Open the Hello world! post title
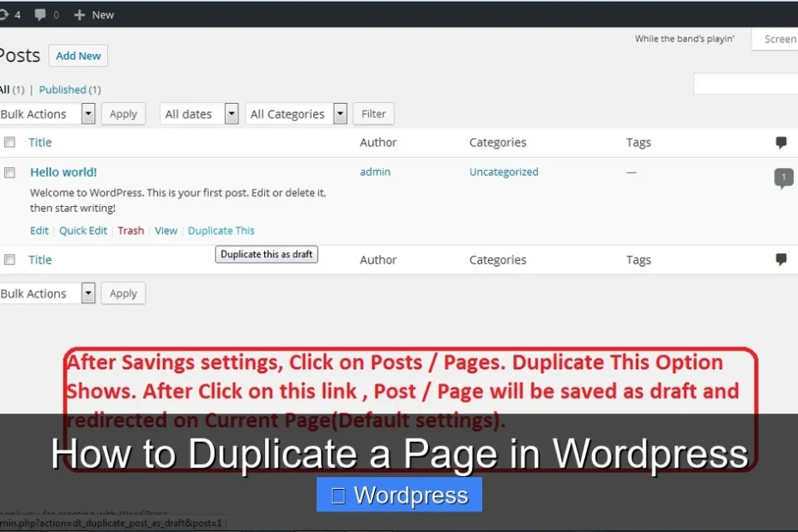 click(x=63, y=172)
